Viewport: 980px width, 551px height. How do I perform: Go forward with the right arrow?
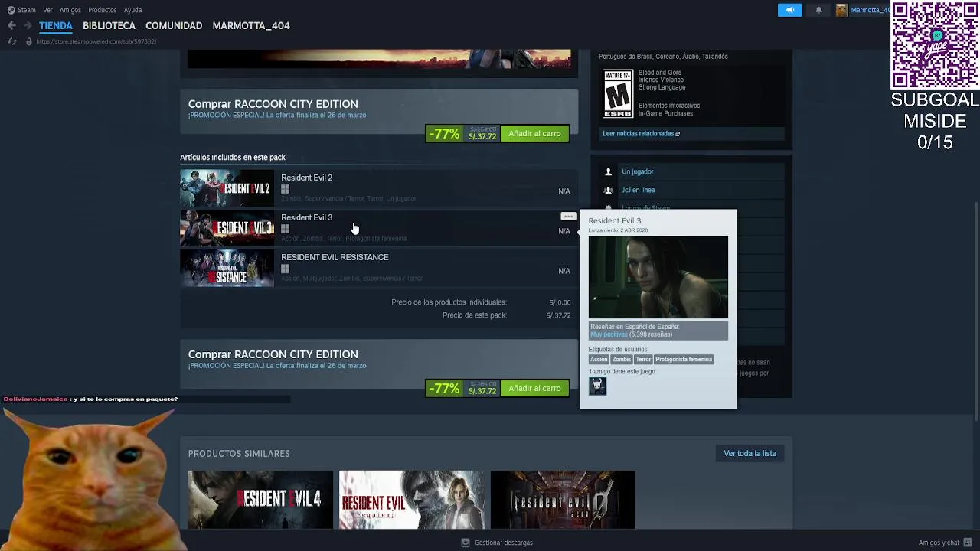28,25
